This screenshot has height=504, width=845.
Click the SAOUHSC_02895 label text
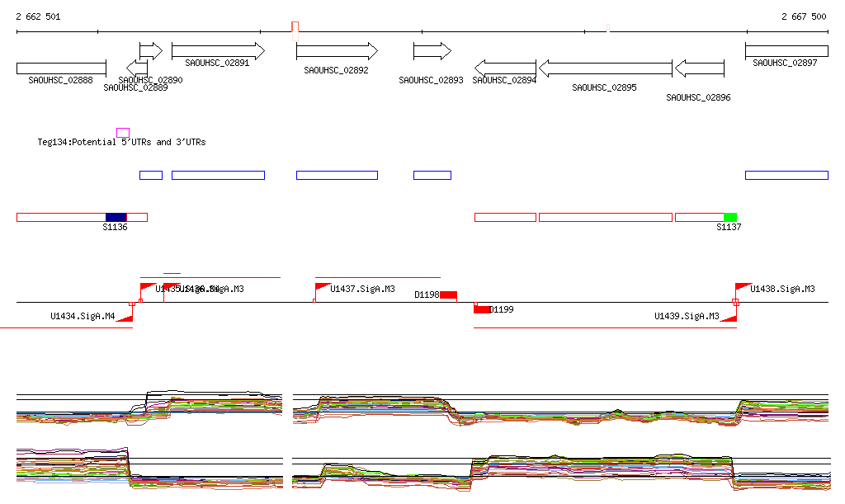point(604,87)
